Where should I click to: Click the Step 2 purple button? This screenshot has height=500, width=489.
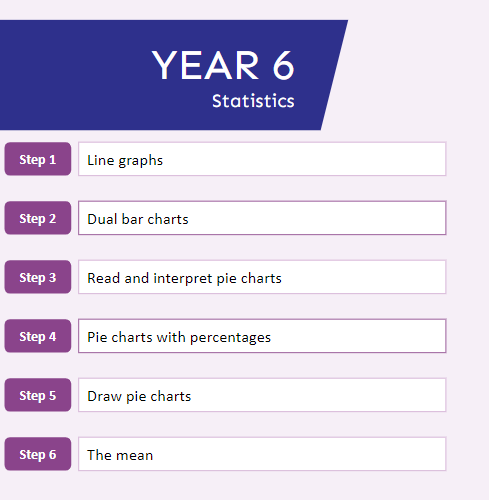tap(38, 218)
